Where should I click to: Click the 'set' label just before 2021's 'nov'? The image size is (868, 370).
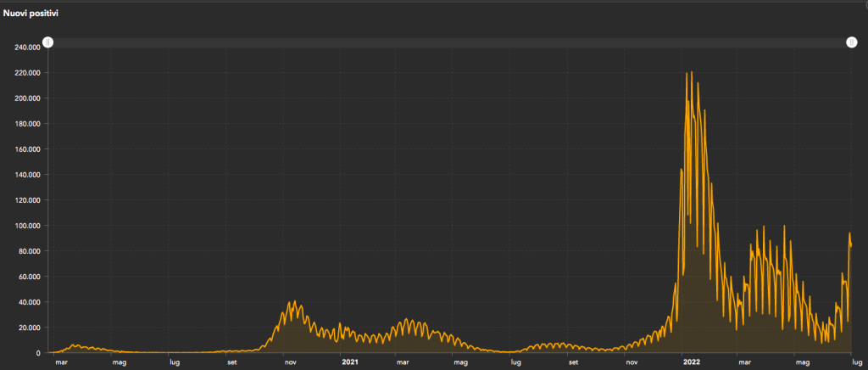[574, 362]
